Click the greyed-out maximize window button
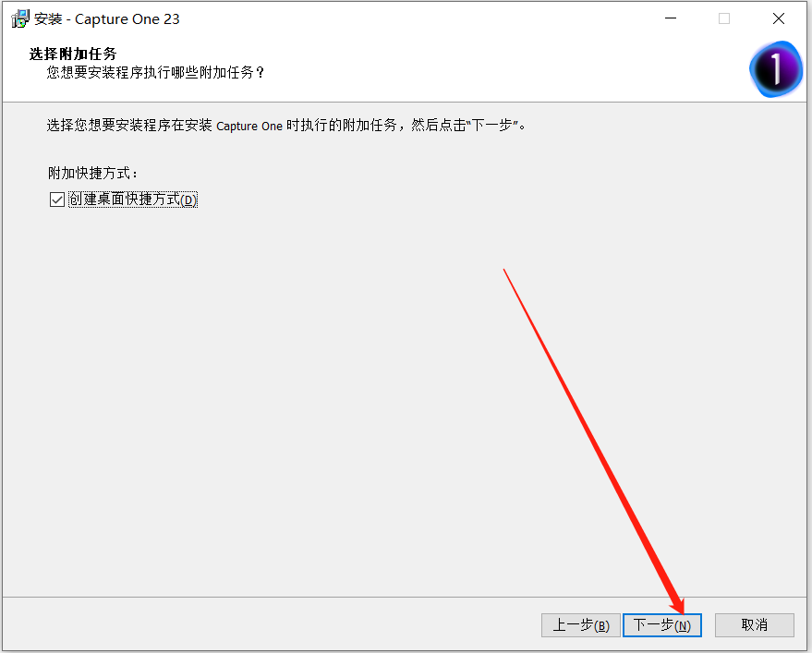812x653 pixels. pyautogui.click(x=724, y=18)
